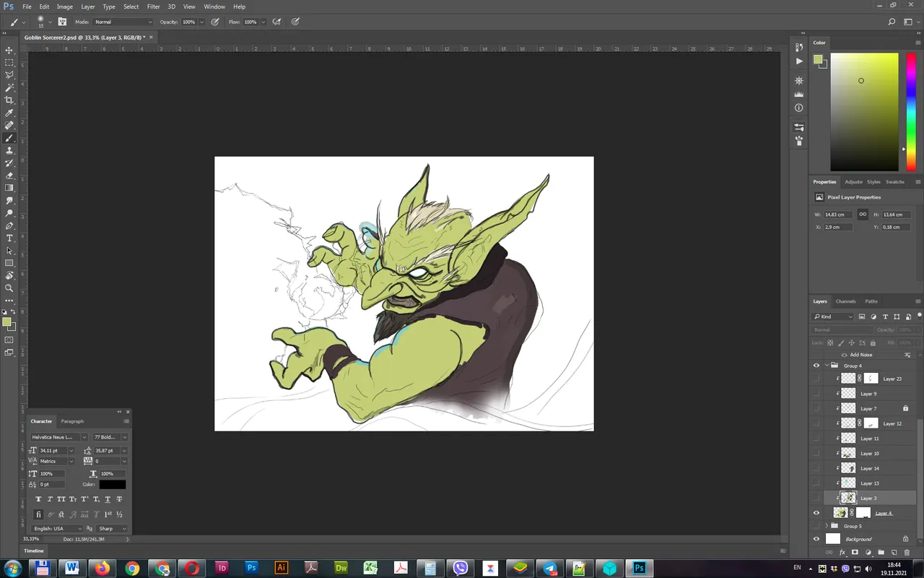The width and height of the screenshot is (924, 578).
Task: Click the Character text color swatch
Action: (113, 485)
